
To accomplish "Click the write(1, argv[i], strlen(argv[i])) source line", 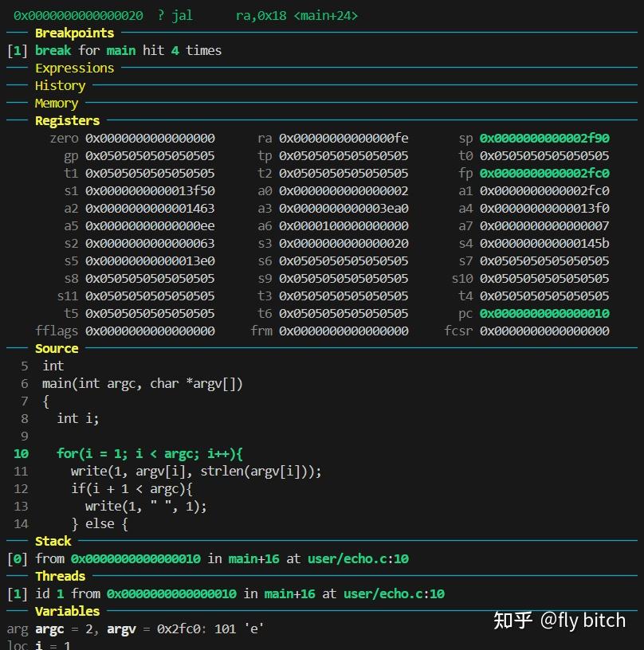I will coord(196,471).
